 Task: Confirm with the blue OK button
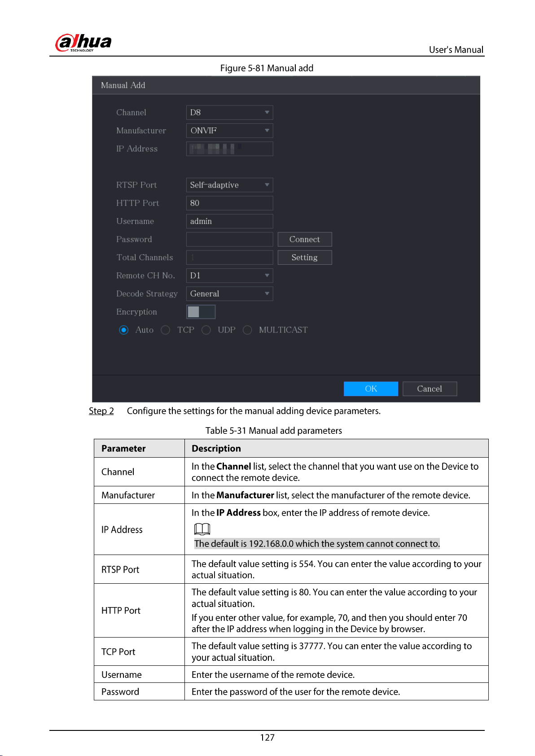pyautogui.click(x=371, y=389)
